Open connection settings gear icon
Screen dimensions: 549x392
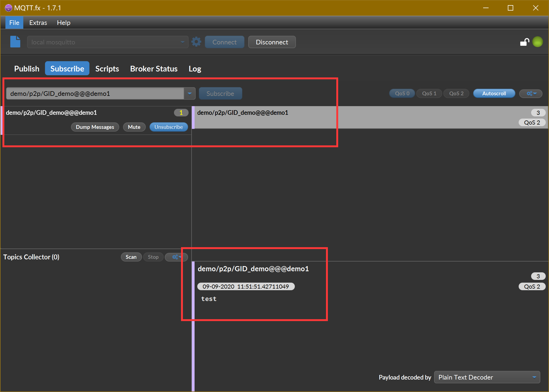[196, 42]
